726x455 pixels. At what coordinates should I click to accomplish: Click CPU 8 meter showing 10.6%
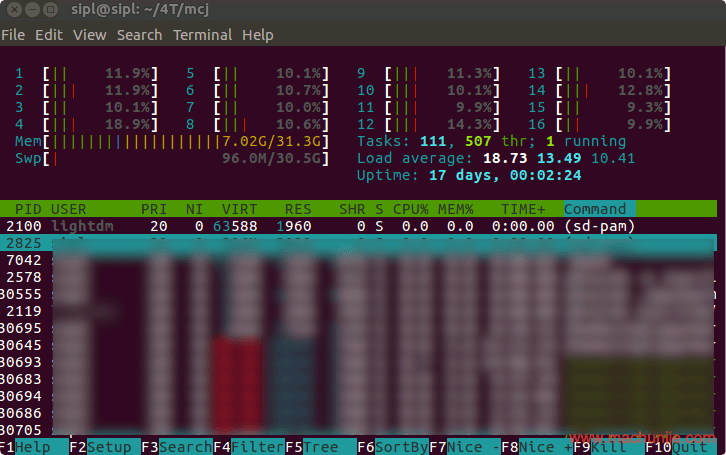pyautogui.click(x=257, y=125)
